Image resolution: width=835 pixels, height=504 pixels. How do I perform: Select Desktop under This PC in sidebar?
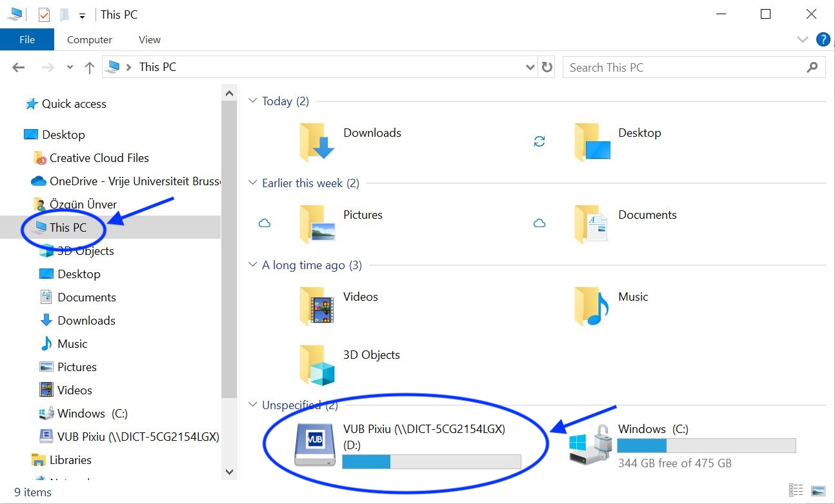tap(79, 274)
